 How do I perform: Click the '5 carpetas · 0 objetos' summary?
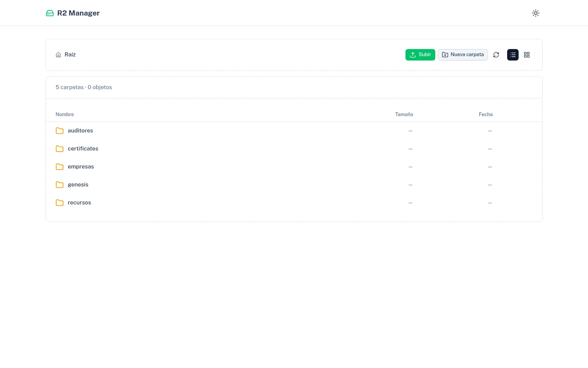[x=84, y=87]
